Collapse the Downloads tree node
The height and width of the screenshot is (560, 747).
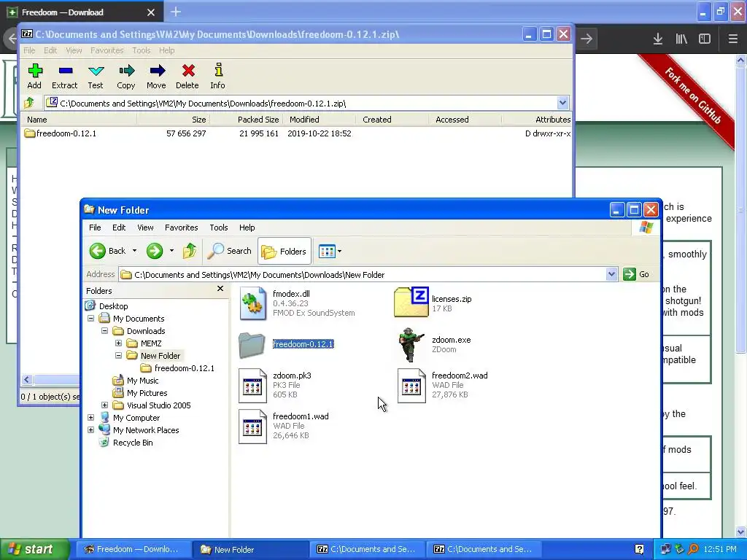pyautogui.click(x=105, y=330)
